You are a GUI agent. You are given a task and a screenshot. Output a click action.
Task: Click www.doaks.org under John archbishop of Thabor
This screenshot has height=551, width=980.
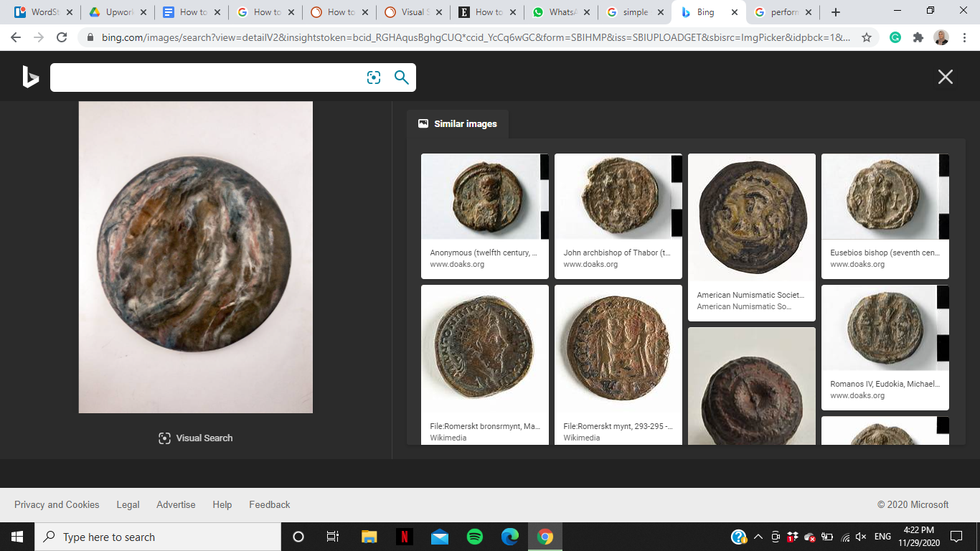(590, 264)
